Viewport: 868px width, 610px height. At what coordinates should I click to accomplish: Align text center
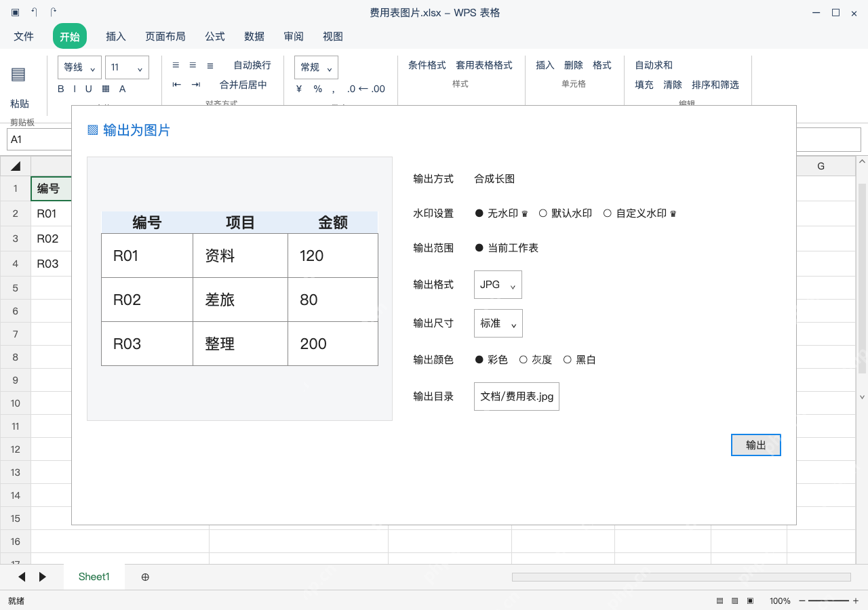(x=193, y=65)
